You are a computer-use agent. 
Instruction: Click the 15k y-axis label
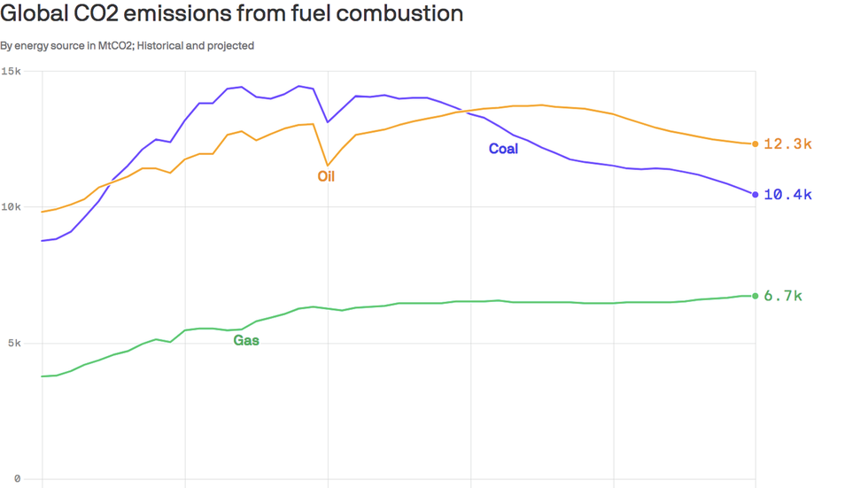tap(11, 71)
